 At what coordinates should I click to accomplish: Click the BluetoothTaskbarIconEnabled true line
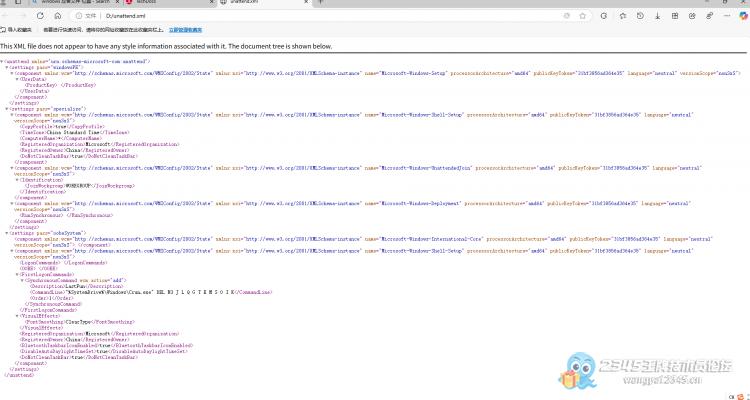(106, 345)
